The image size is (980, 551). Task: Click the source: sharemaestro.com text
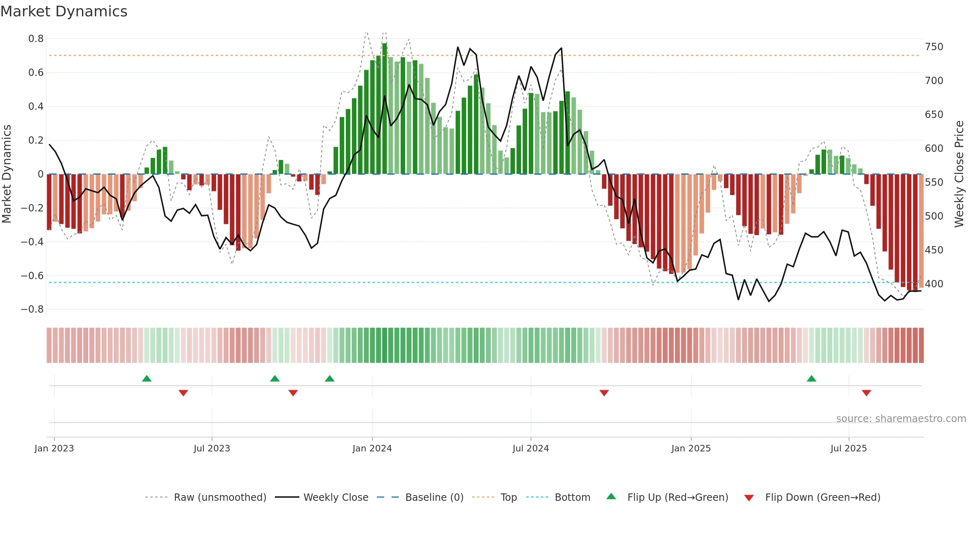pos(901,418)
